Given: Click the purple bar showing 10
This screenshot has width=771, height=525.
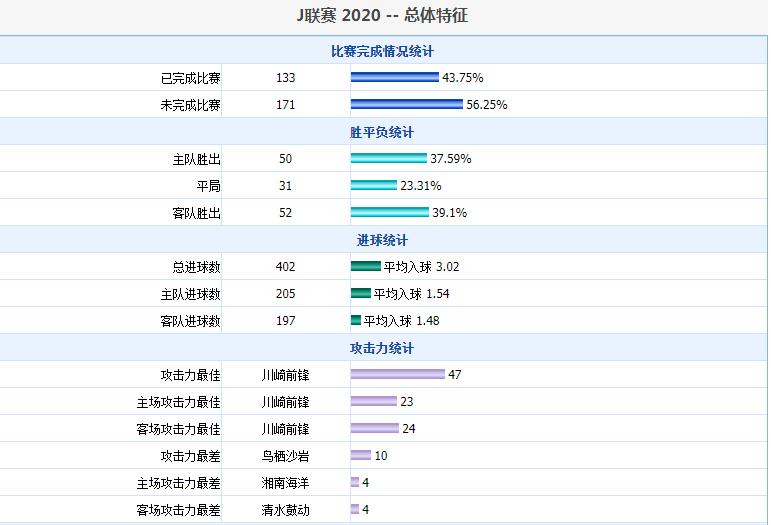Looking at the screenshot, I should pos(361,456).
